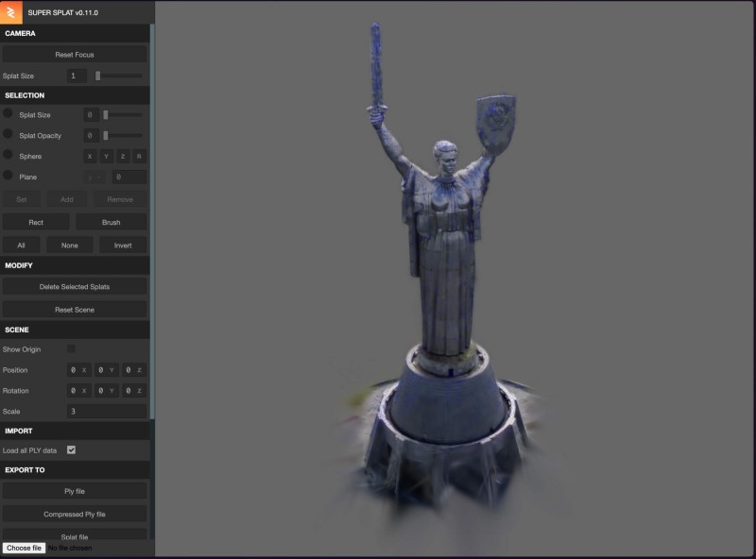Image resolution: width=756 pixels, height=559 pixels.
Task: Click the Splat Opacity number field
Action: pyautogui.click(x=91, y=135)
